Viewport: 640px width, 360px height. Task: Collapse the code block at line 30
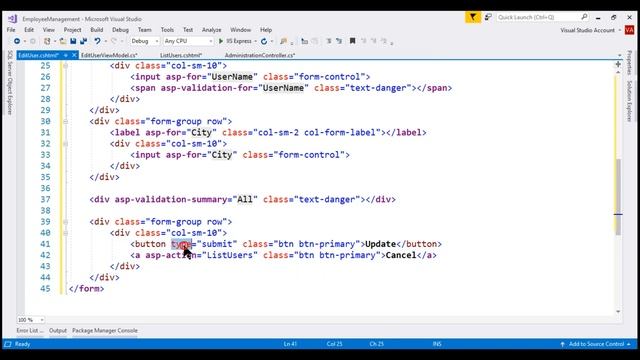pos(65,121)
